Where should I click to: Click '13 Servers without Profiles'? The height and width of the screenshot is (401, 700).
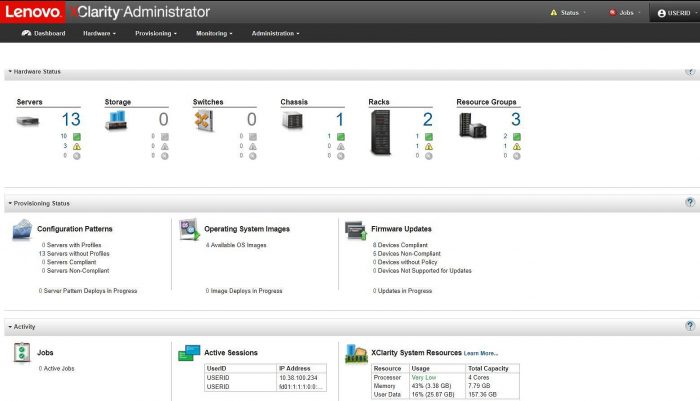[74, 254]
